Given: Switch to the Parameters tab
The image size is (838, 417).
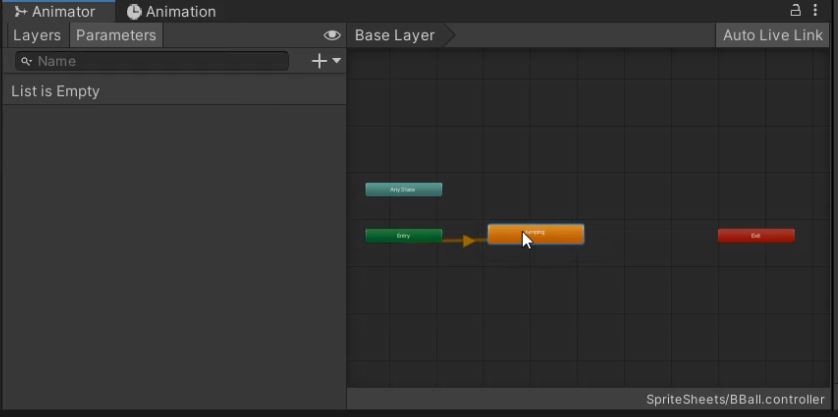Looking at the screenshot, I should pyautogui.click(x=116, y=35).
